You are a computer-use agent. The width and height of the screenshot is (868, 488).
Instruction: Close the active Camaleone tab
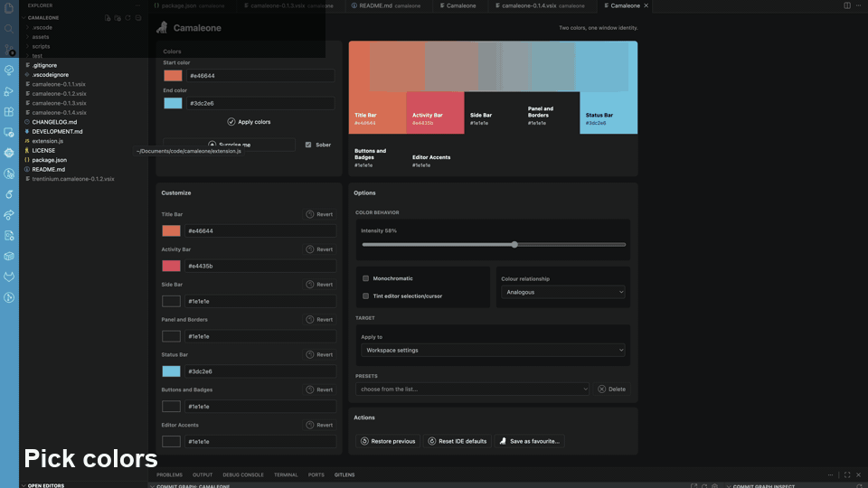646,5
